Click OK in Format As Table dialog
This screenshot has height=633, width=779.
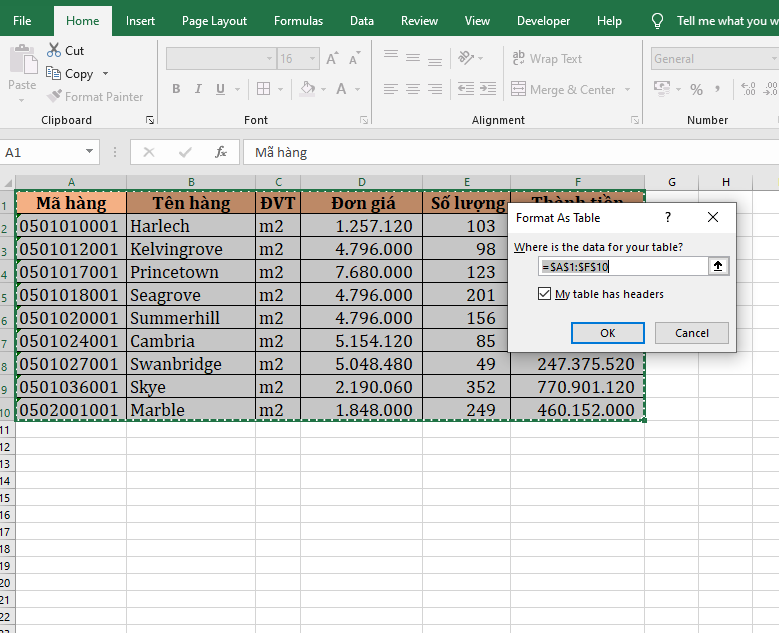pyautogui.click(x=607, y=333)
